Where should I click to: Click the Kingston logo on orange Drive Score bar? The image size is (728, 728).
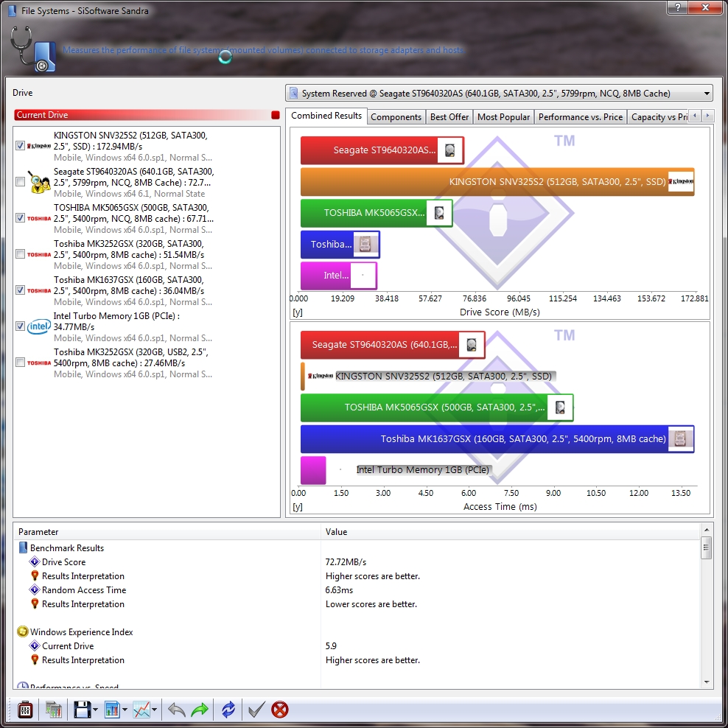coord(681,181)
